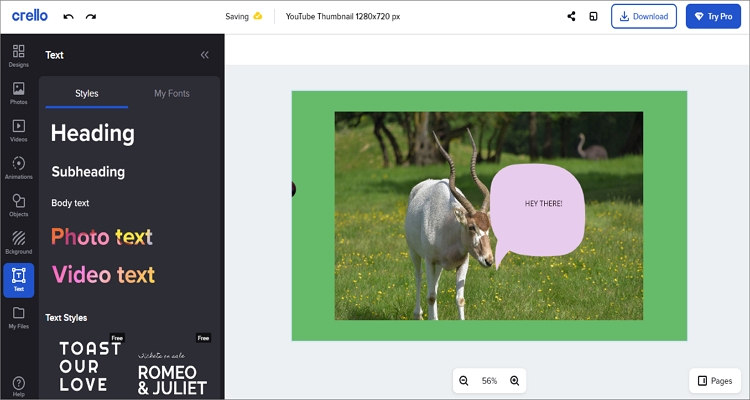Add Photo text style
Screen dimensions: 750x400
[102, 236]
